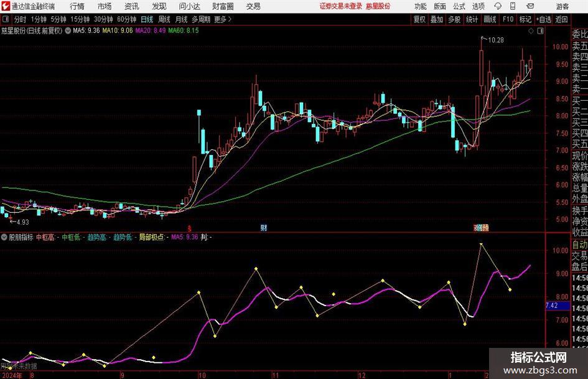Image resolution: width=588 pixels, height=379 pixels.
Task: Select the 5分钟 period tab
Action: tap(58, 19)
